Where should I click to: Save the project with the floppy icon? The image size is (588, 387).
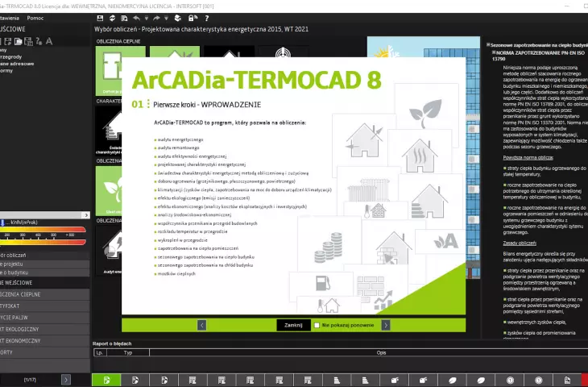point(100,18)
